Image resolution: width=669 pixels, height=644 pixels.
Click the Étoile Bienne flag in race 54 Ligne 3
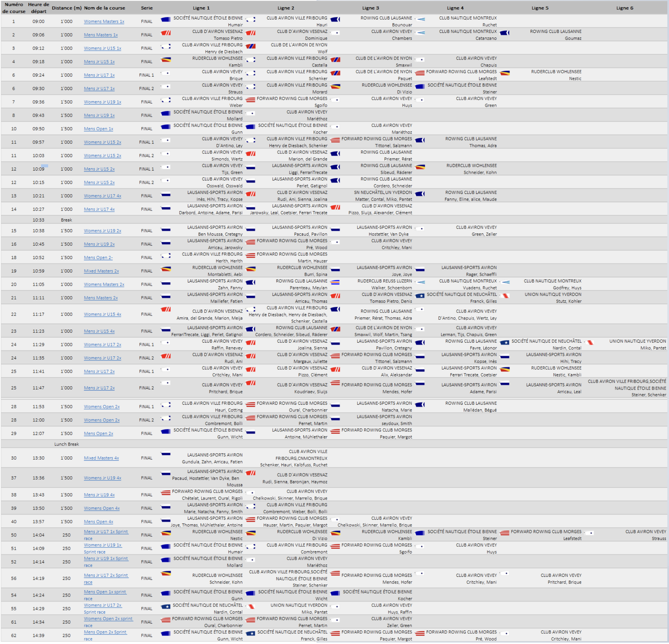pos(335,593)
